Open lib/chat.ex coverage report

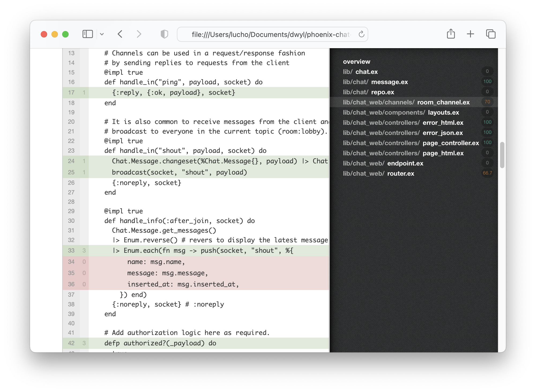(366, 72)
